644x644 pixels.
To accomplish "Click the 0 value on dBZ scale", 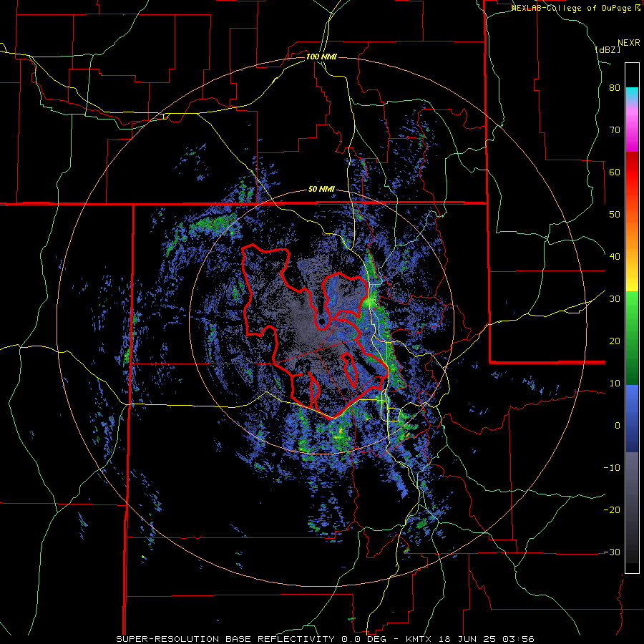I will 618,426.
